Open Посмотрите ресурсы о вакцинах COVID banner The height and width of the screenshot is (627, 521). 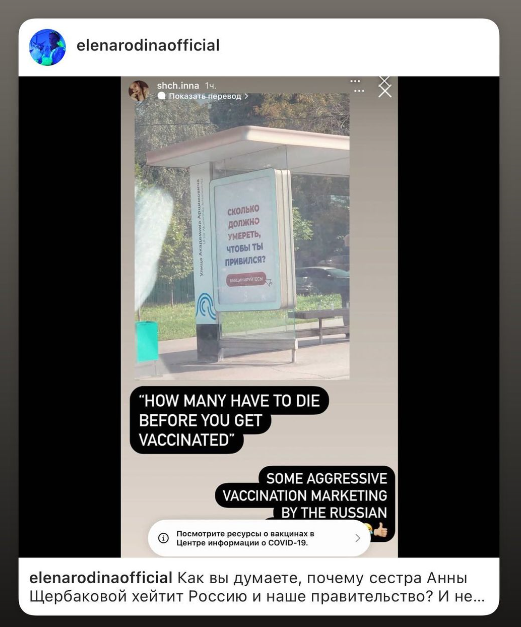point(259,538)
